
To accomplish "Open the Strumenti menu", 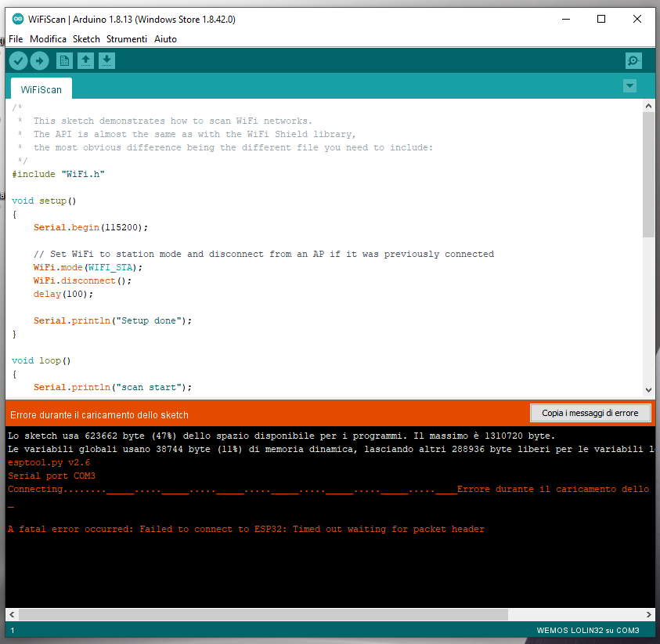I will click(x=127, y=39).
